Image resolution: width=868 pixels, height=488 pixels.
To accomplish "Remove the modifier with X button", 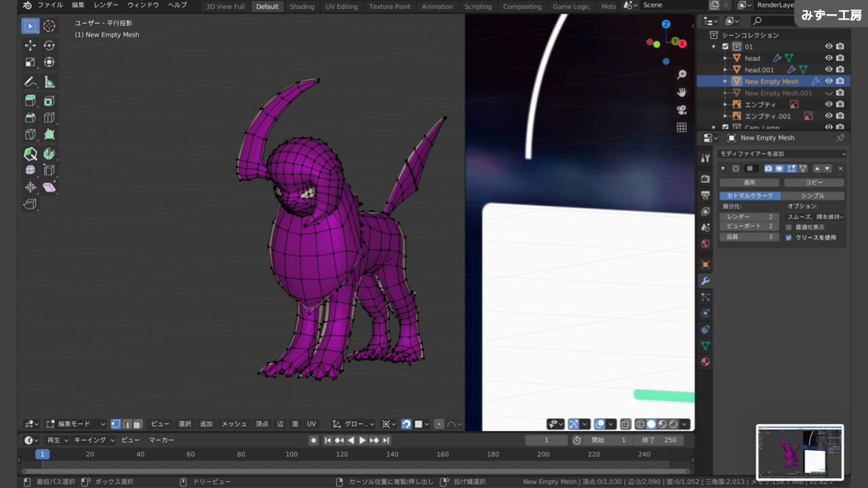I will click(841, 168).
